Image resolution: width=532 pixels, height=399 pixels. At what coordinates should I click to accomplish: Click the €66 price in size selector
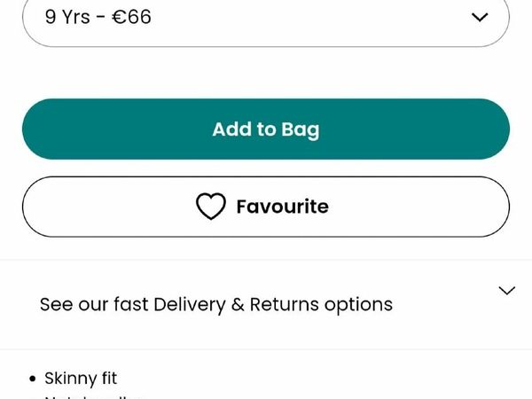click(131, 17)
